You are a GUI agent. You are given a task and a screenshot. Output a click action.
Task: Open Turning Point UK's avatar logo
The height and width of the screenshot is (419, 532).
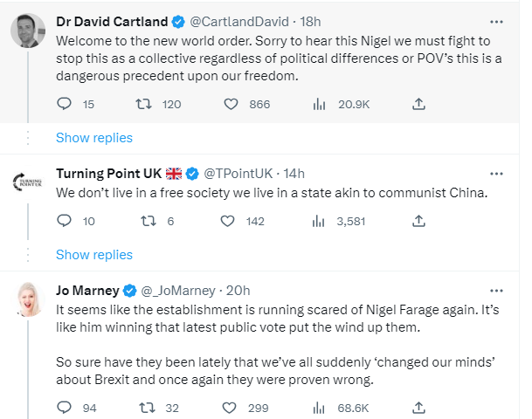[28, 183]
